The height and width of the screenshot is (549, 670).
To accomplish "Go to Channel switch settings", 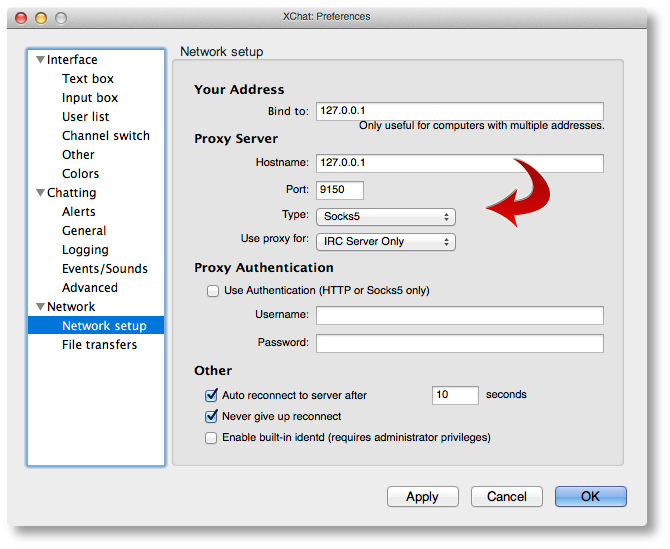I will [x=106, y=136].
